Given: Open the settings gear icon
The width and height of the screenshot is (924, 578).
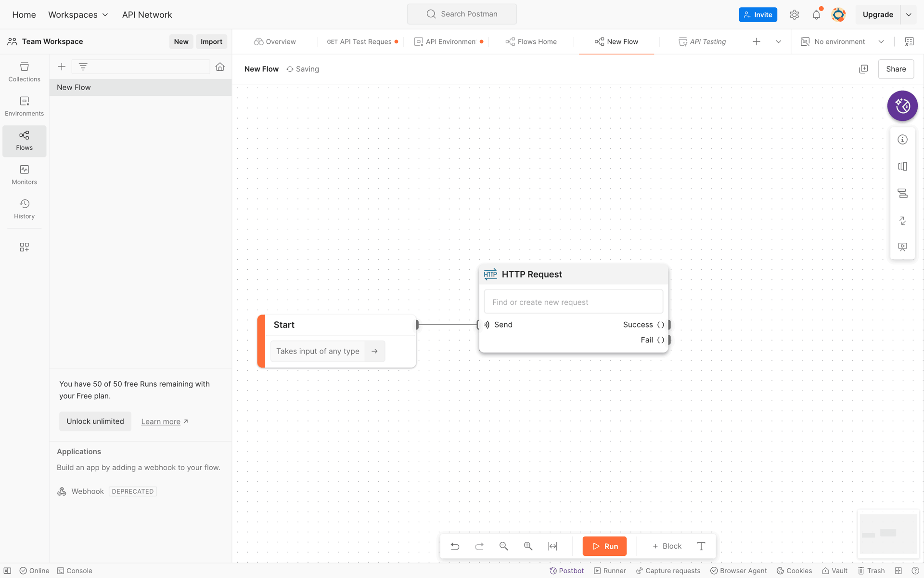Looking at the screenshot, I should [x=794, y=14].
